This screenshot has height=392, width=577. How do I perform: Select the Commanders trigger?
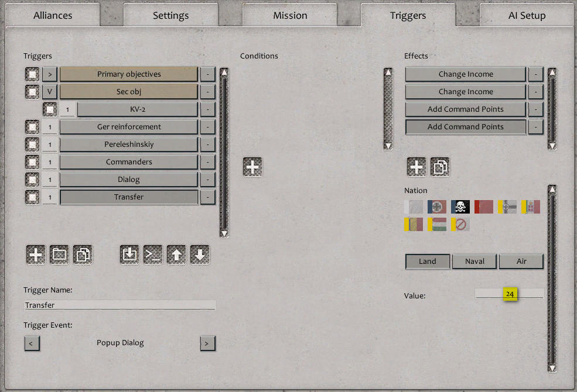(129, 162)
